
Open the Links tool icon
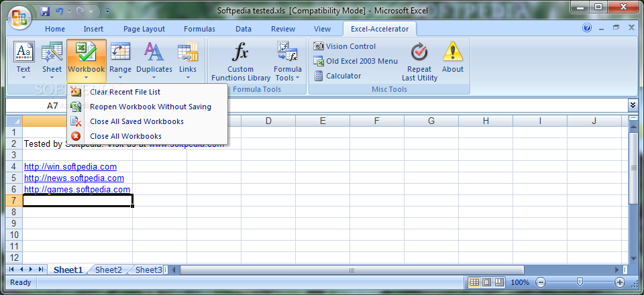188,52
